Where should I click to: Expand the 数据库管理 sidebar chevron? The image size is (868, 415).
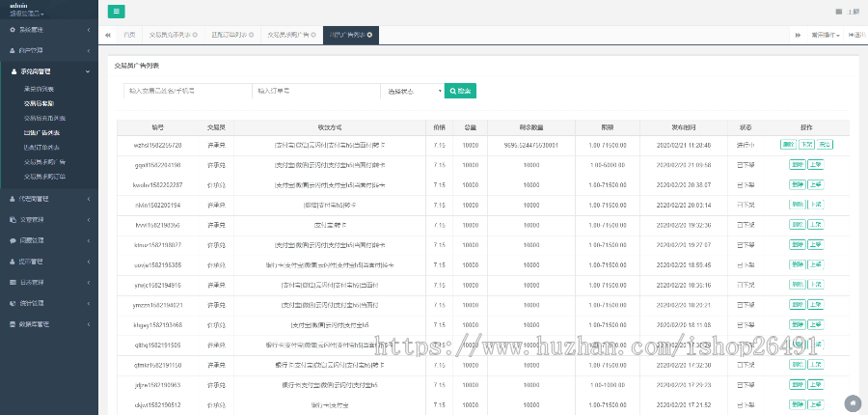89,324
